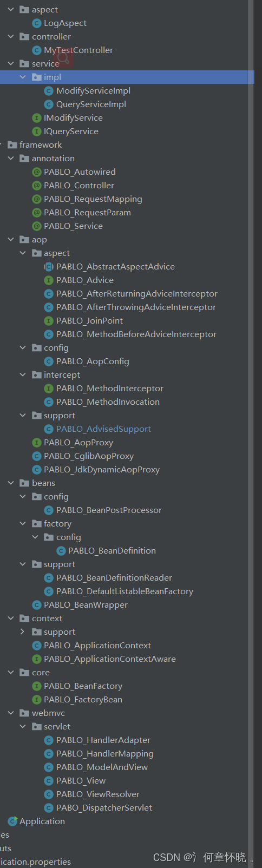Viewport: 262px width, 868px height.
Task: Click the framework package folder icon
Action: point(12,145)
